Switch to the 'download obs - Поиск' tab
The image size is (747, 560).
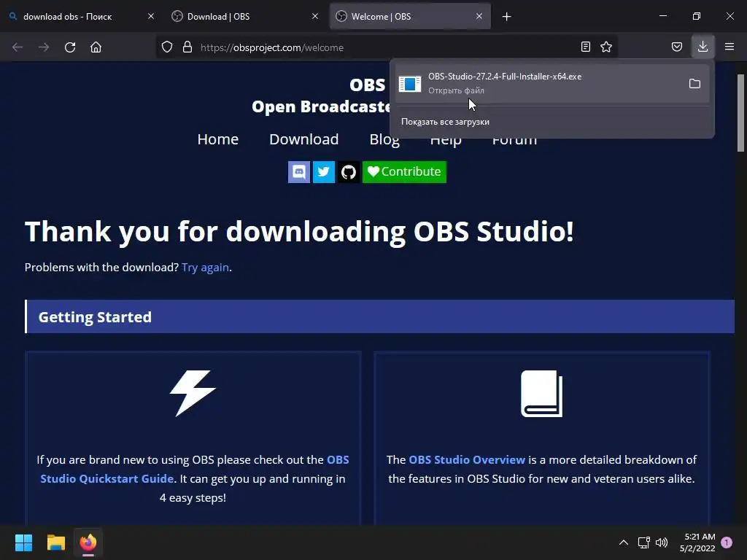(x=82, y=16)
